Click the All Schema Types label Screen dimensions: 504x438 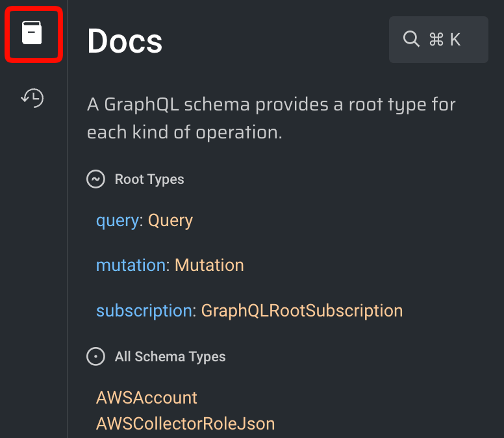click(170, 357)
